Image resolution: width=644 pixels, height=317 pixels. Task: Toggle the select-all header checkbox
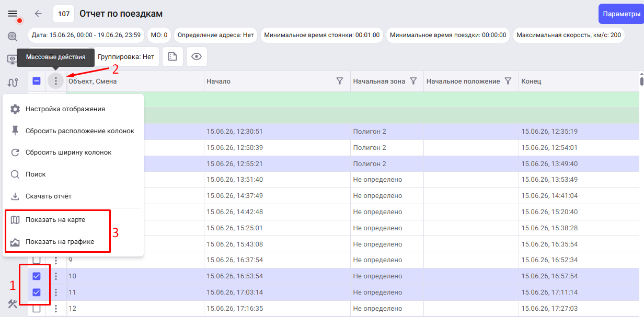(x=37, y=81)
